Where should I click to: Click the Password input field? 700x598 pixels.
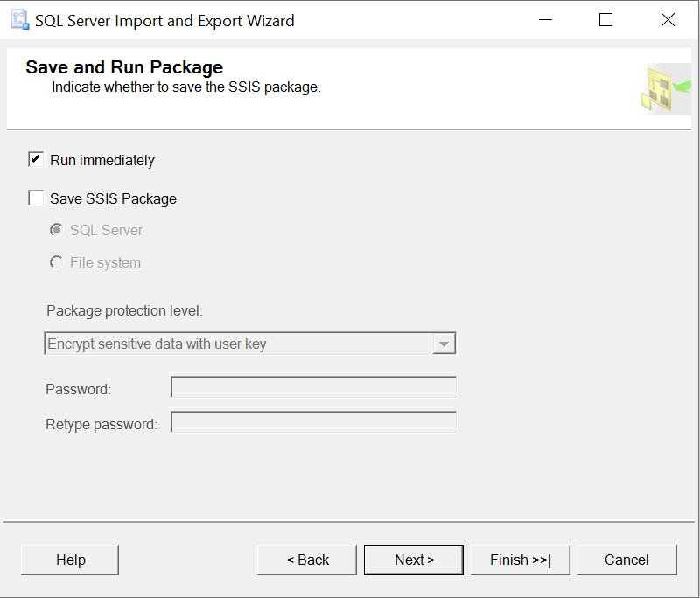(314, 387)
